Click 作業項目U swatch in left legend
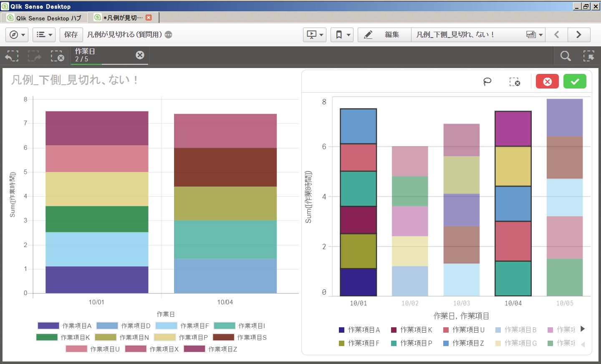 coord(76,349)
